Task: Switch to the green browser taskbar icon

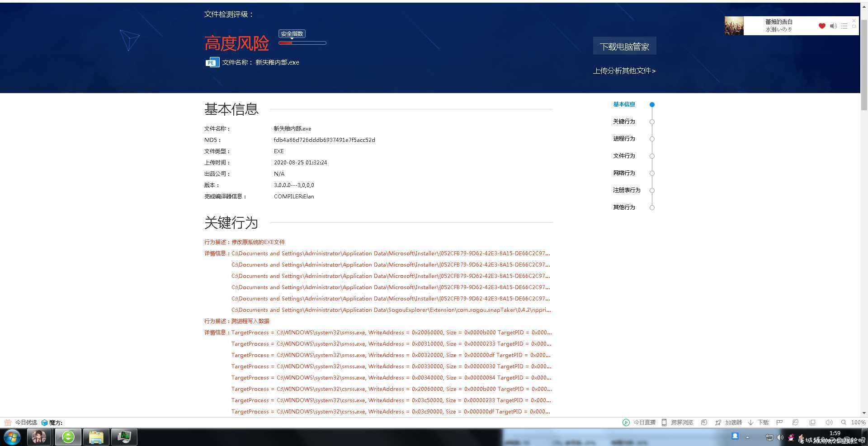Action: tap(68, 437)
